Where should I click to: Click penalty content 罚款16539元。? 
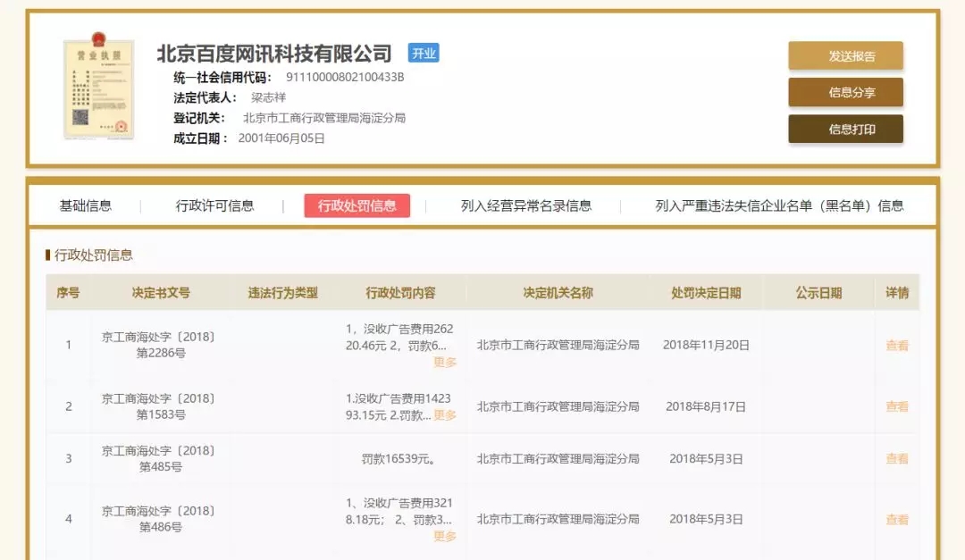pos(399,458)
